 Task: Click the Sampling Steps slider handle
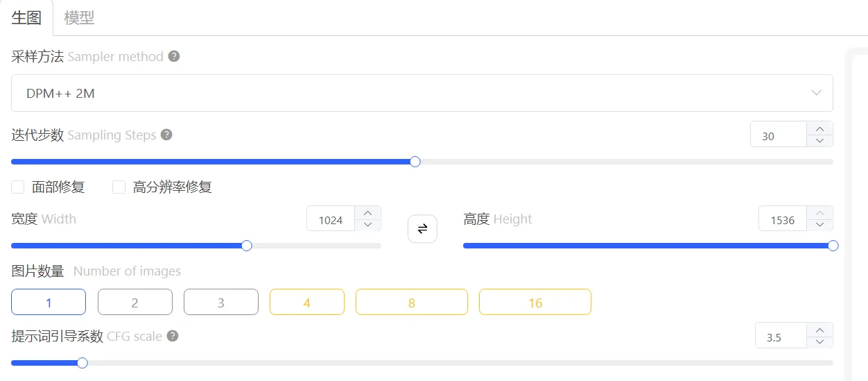tap(415, 162)
